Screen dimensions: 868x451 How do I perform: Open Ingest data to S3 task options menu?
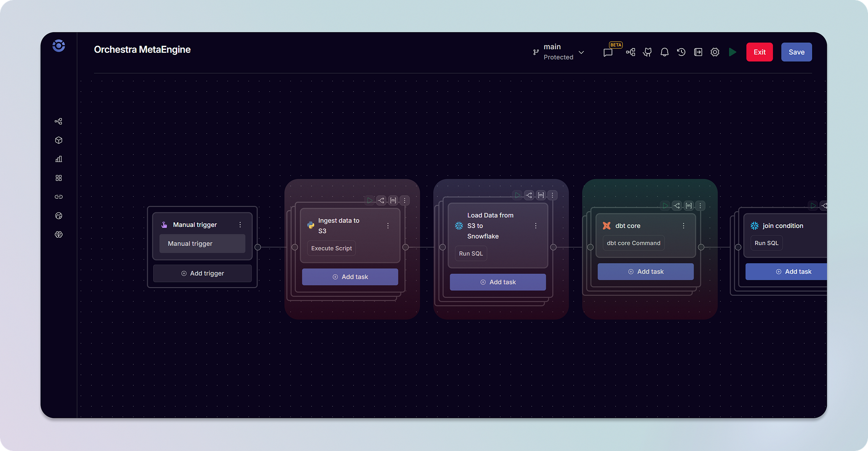point(388,226)
